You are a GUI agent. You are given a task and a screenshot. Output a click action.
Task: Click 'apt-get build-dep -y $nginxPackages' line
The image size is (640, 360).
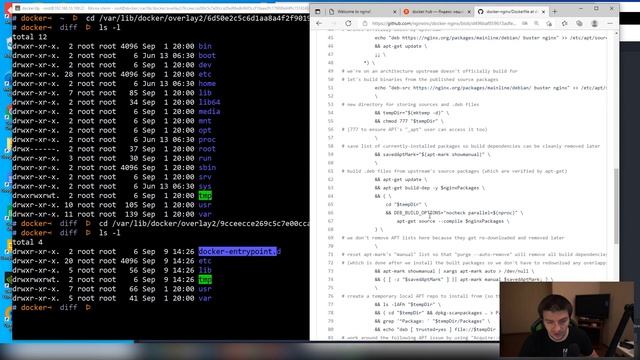430,188
